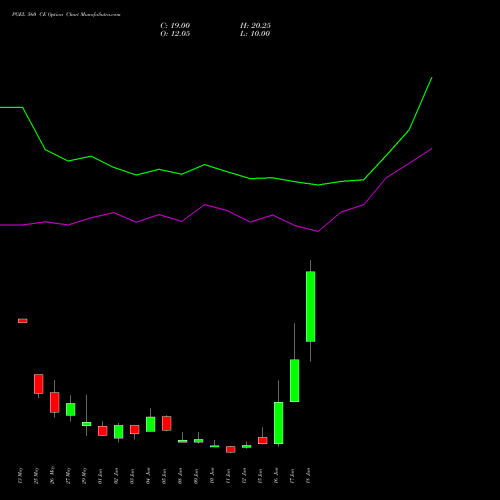Click the red candle for 15 Jun
The width and height of the screenshot is (500, 500).
coord(263,441)
